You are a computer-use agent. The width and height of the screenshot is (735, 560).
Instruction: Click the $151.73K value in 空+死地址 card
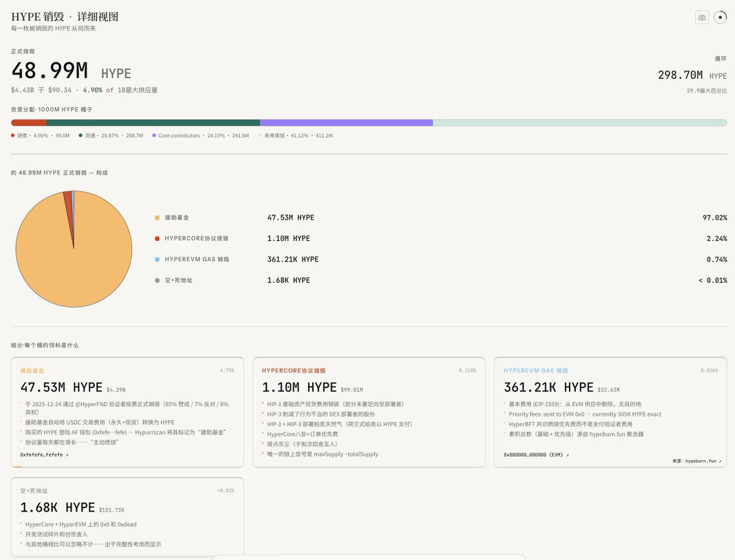(x=111, y=509)
